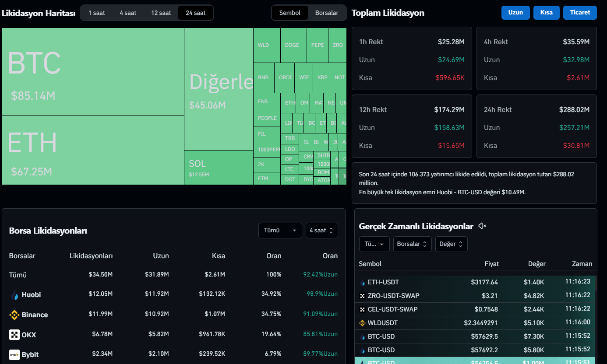Click the Binance logo icon
Image resolution: width=607 pixels, height=364 pixels.
click(14, 315)
